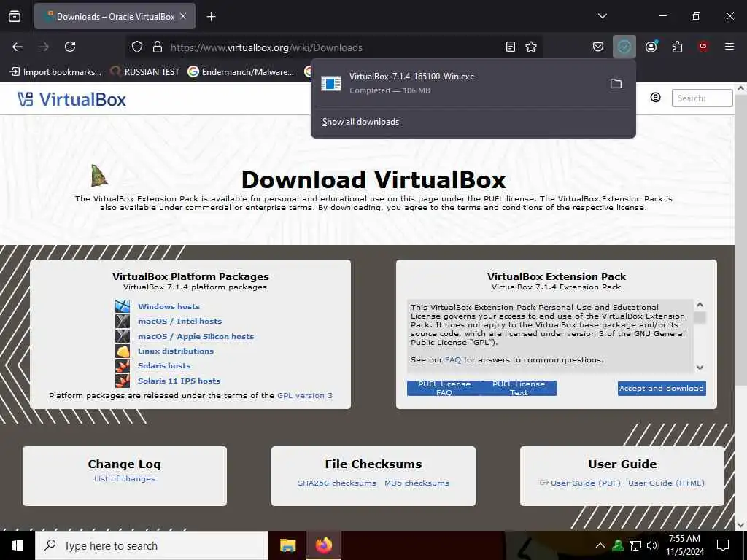Reload the current page
Image resolution: width=747 pixels, height=560 pixels.
70,47
